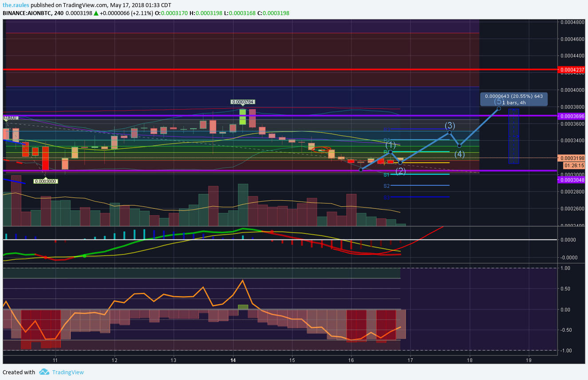Click the green up-arrow change indicator

click(x=95, y=13)
